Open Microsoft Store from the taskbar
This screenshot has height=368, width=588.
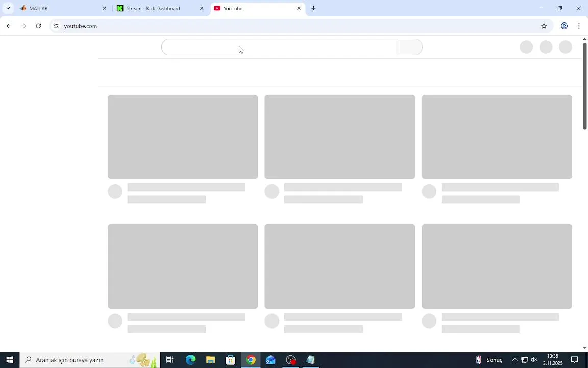(x=230, y=360)
